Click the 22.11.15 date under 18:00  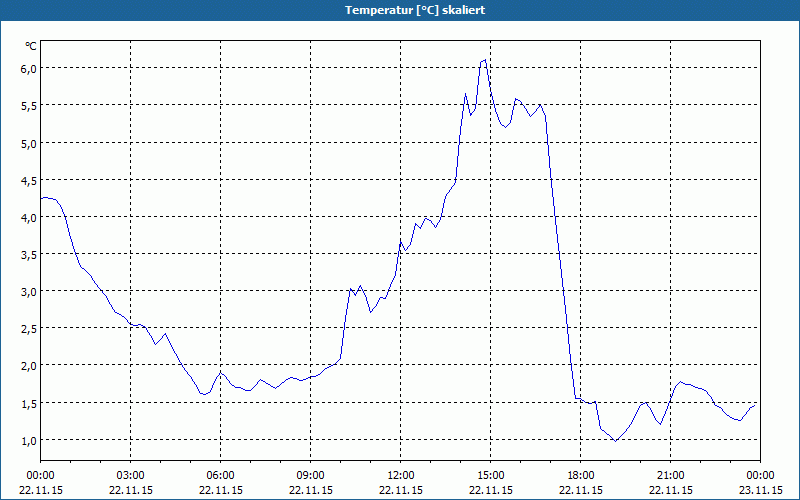click(x=581, y=490)
